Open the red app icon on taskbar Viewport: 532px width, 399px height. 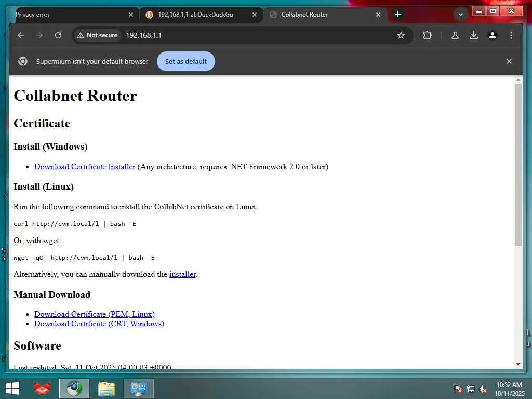coord(42,389)
